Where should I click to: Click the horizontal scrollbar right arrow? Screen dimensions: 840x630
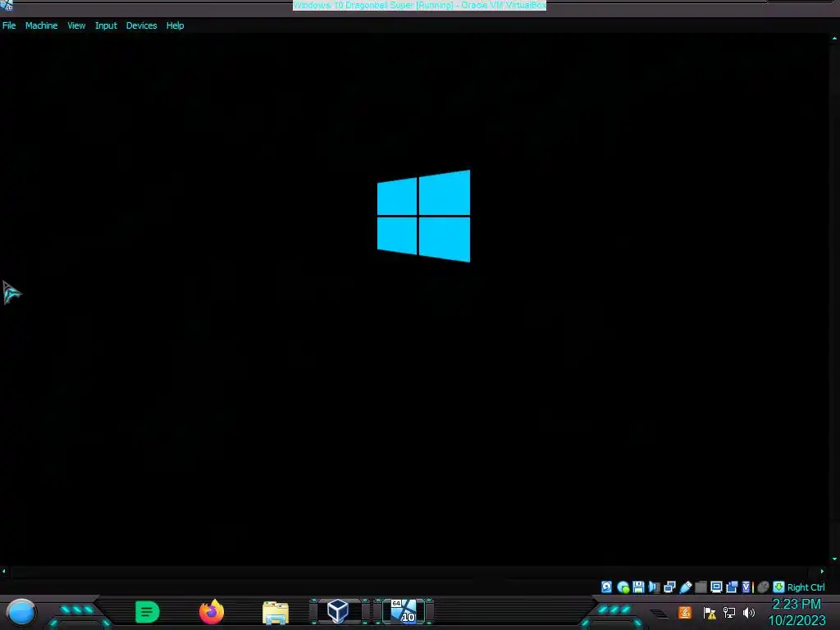(x=822, y=571)
